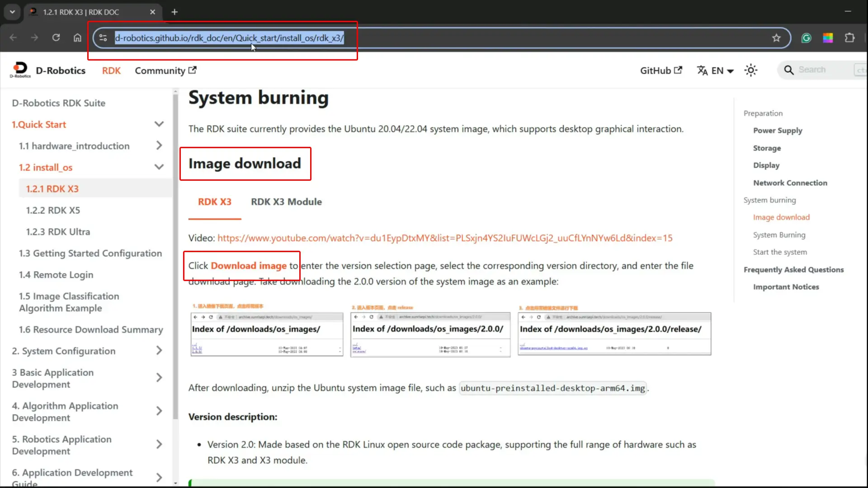Collapse the 1.2 install_os chevron
This screenshot has height=488, width=868.
coord(159,167)
